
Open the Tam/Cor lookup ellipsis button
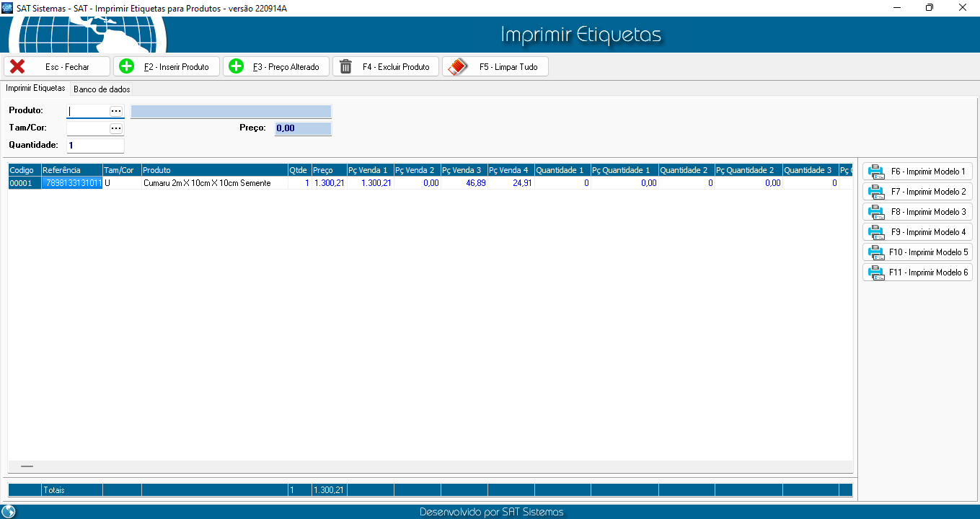point(115,128)
